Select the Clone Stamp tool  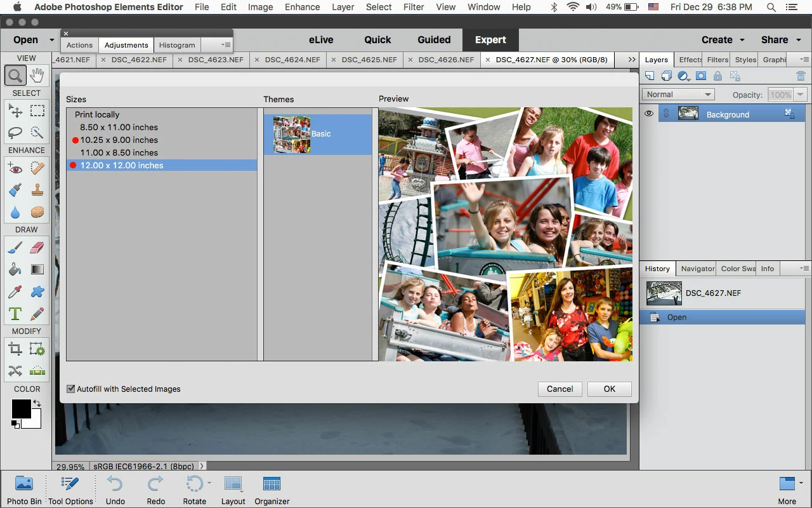coord(37,190)
